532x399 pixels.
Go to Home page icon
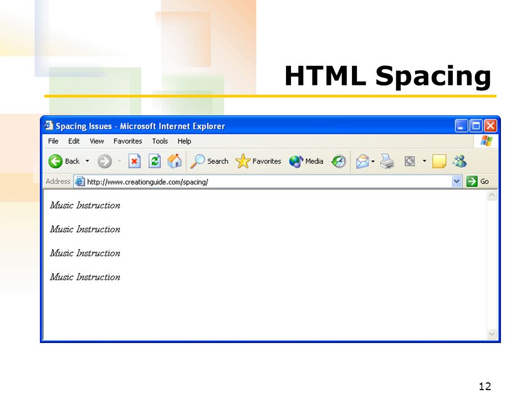coord(175,161)
